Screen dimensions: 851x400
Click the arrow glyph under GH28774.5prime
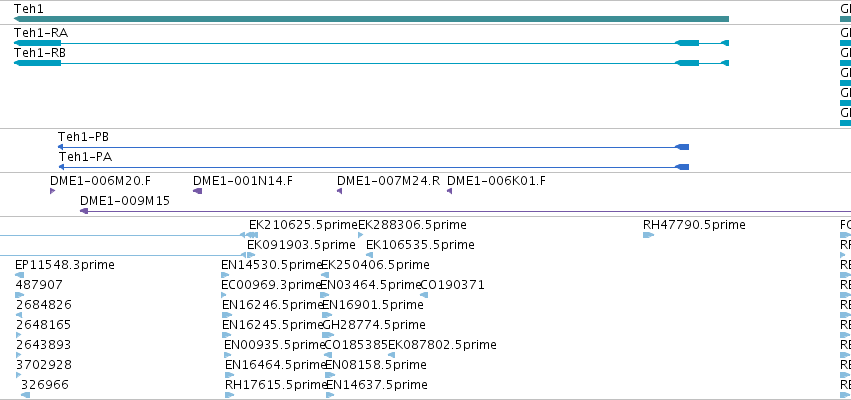(x=328, y=335)
